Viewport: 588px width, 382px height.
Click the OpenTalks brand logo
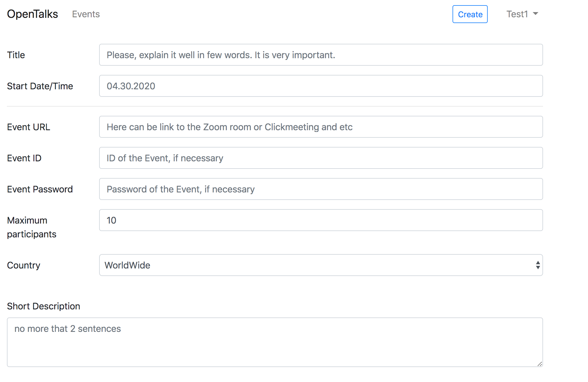tap(32, 14)
